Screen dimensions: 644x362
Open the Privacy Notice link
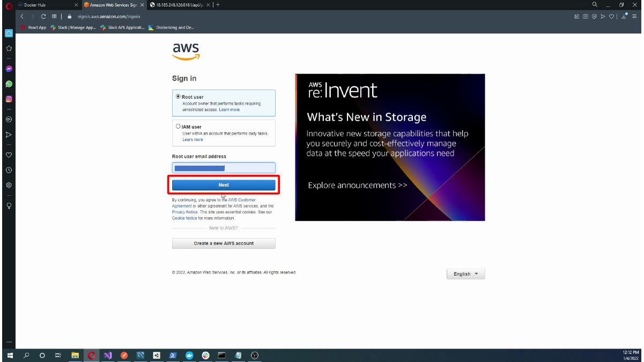click(185, 212)
